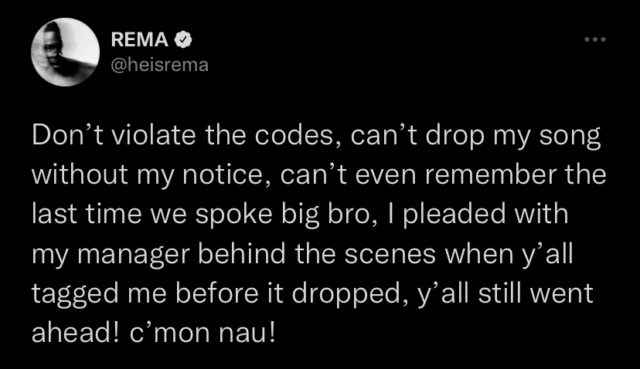Click the tweet line starting "Don't violate the codes"

[316, 136]
